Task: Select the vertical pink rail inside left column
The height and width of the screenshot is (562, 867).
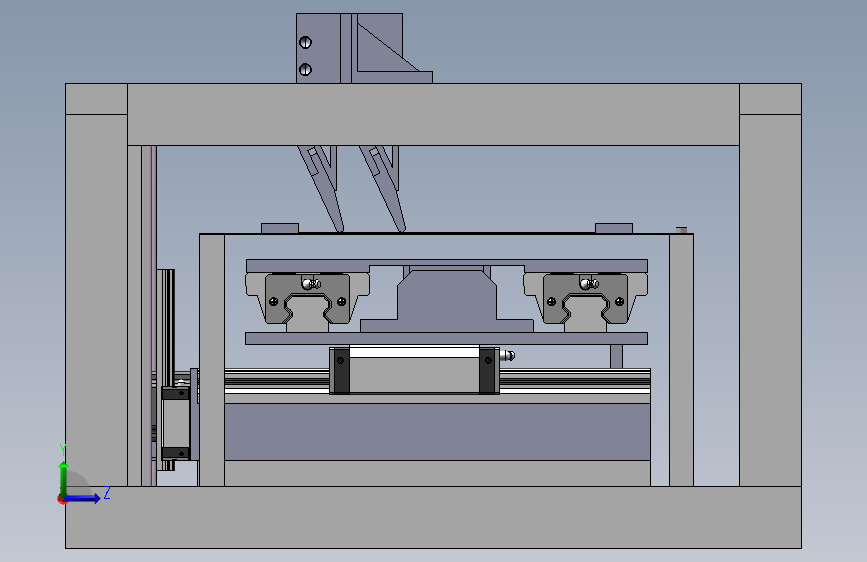Action: click(149, 316)
